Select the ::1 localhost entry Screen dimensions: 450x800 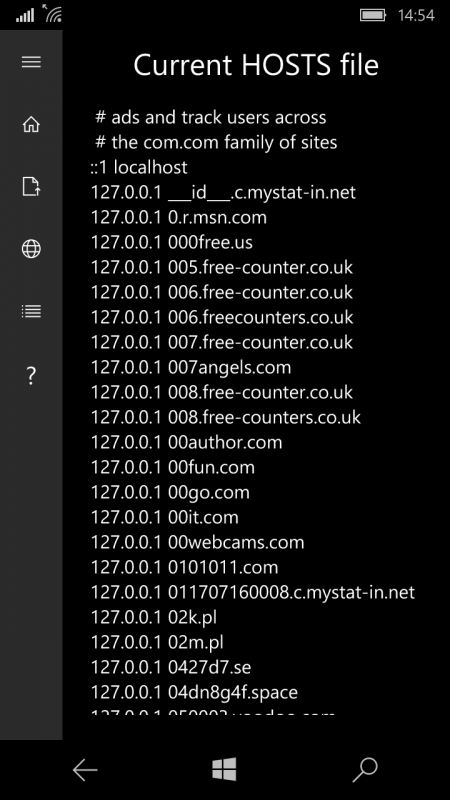(x=139, y=167)
